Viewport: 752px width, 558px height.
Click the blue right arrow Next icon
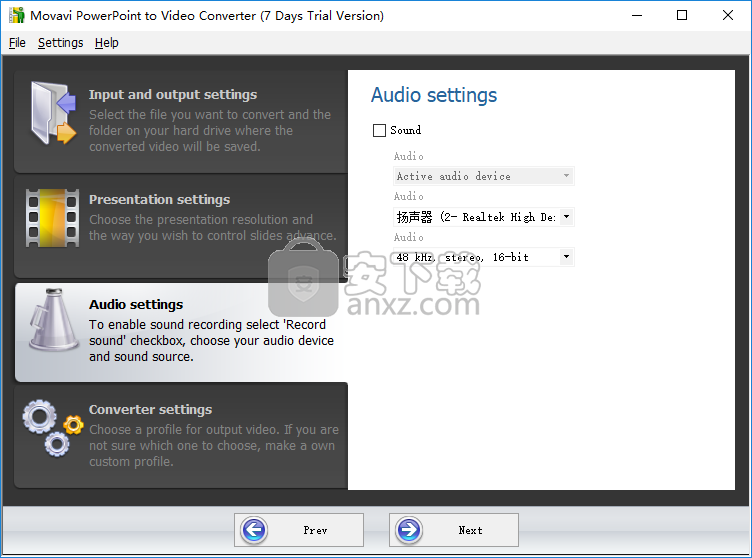pyautogui.click(x=409, y=530)
